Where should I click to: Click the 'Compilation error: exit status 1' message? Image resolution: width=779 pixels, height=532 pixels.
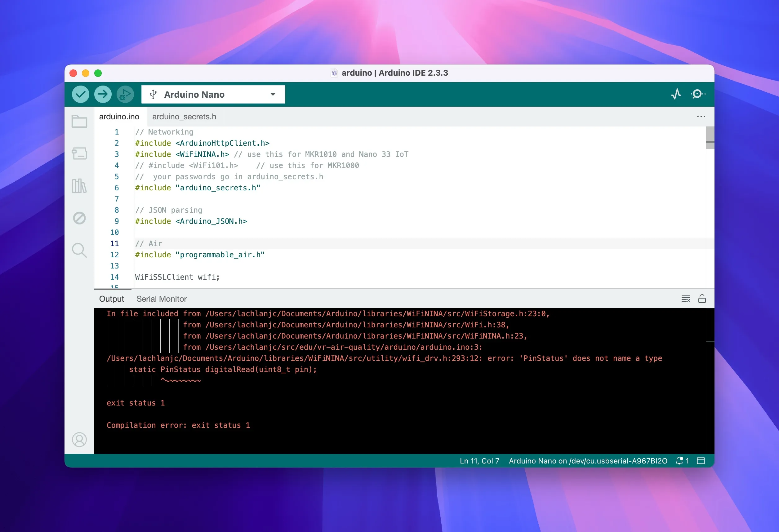(x=178, y=425)
